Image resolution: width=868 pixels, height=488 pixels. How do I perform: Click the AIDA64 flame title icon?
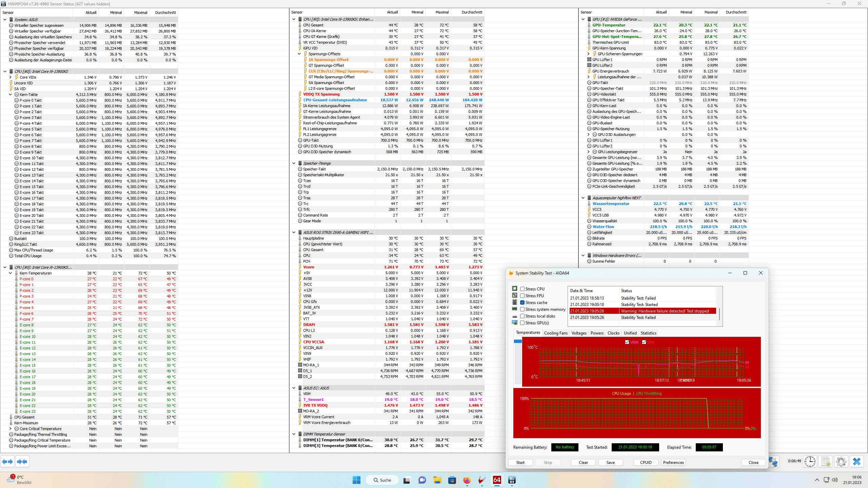coord(511,273)
